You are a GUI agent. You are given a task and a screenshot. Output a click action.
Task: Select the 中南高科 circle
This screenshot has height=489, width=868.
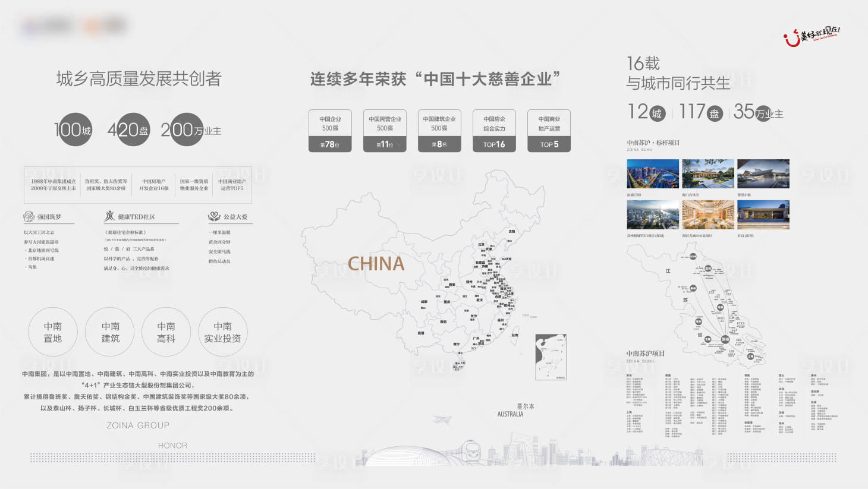click(x=166, y=332)
